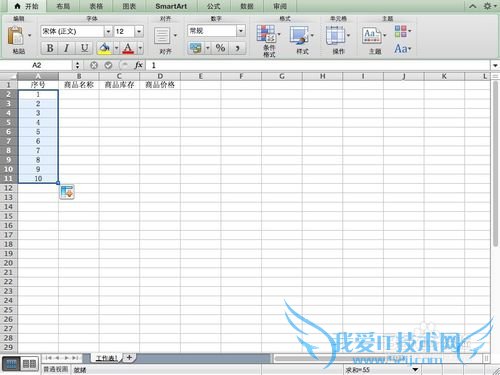
Task: Click the Auto Fill Options button
Action: pyautogui.click(x=67, y=192)
